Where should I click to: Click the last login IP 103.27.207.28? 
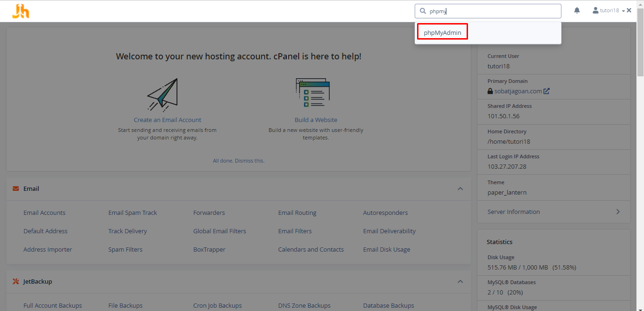[x=507, y=166]
